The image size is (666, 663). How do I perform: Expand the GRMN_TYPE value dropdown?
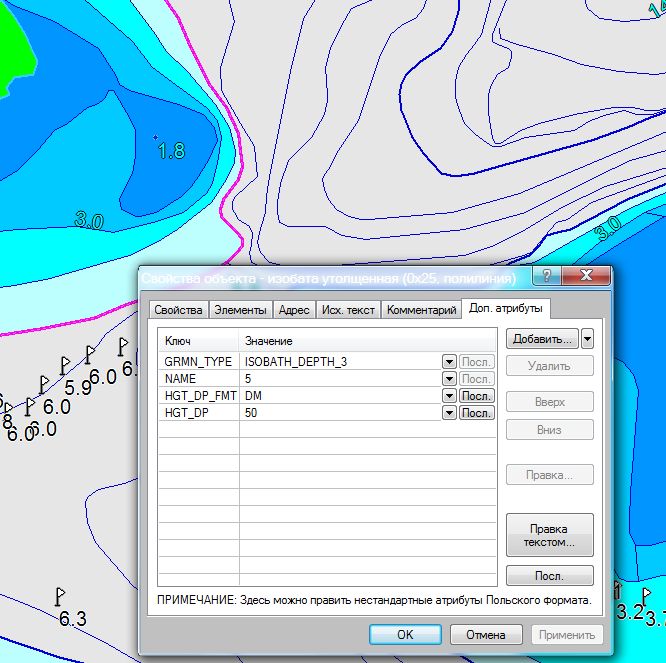tap(449, 362)
